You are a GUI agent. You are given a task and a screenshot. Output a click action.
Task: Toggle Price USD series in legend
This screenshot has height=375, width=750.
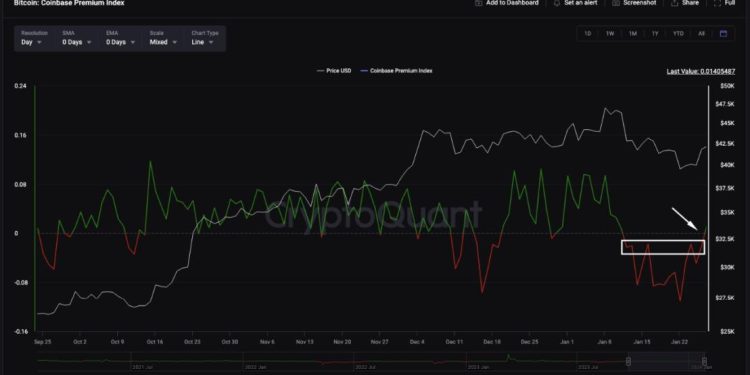click(334, 71)
